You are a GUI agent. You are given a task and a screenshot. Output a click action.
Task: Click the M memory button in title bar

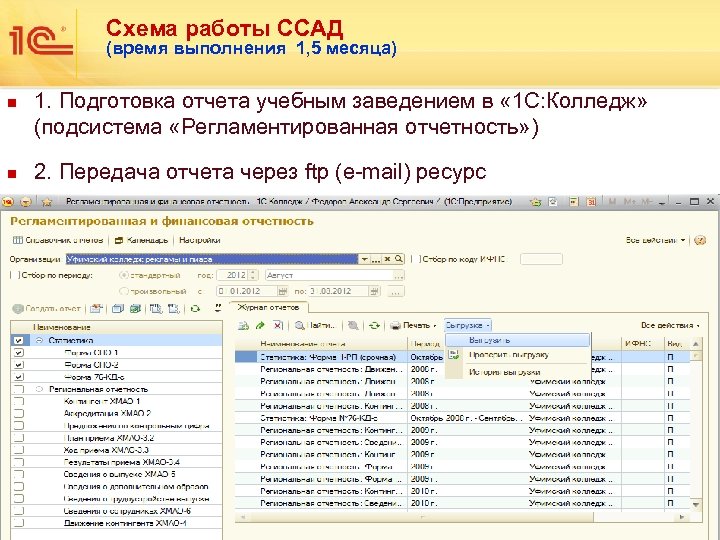(x=613, y=201)
